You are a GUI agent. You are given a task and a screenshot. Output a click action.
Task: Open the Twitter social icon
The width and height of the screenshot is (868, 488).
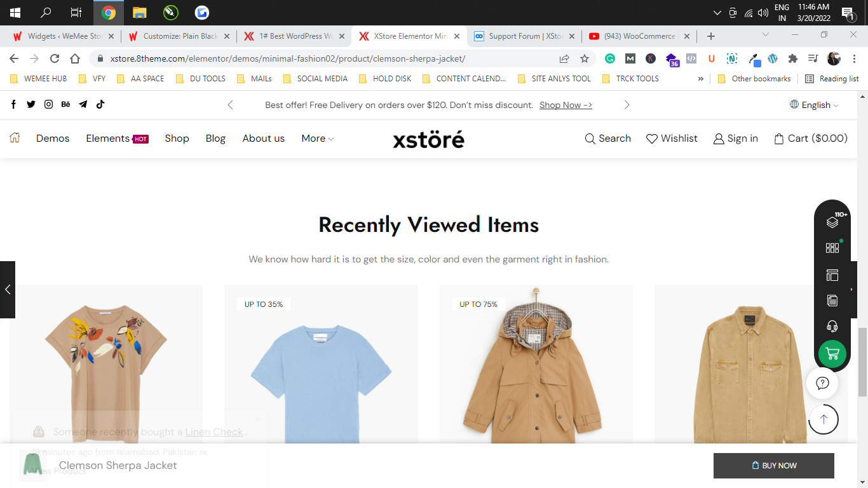tap(31, 105)
